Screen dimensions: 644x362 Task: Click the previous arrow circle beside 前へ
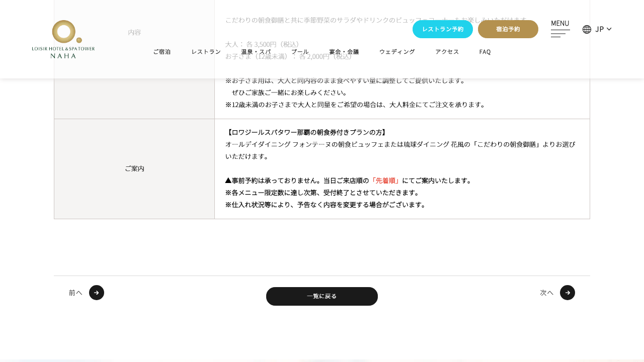(97, 293)
